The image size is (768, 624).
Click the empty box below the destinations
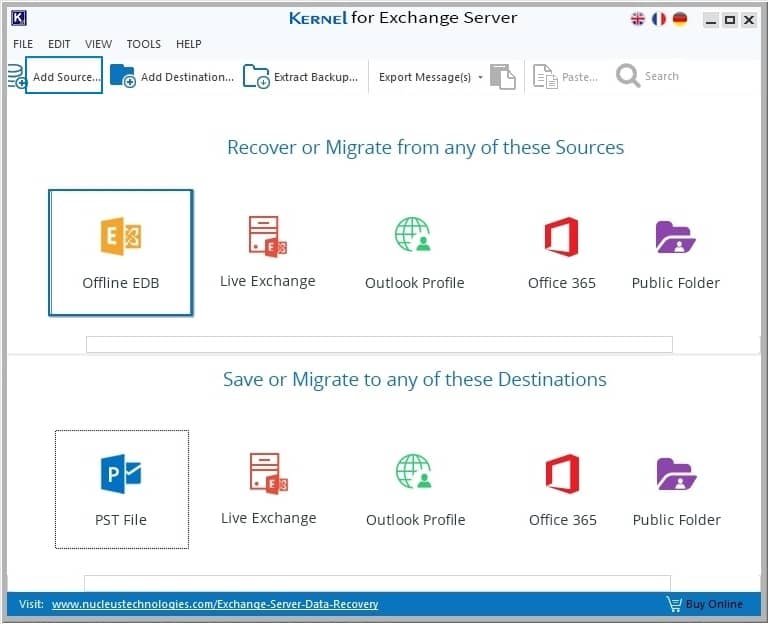click(377, 583)
